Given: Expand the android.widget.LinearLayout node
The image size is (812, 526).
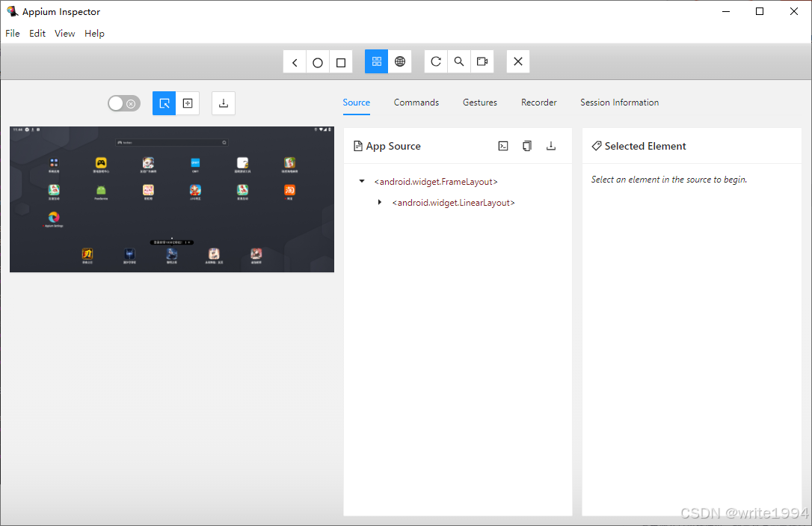Looking at the screenshot, I should click(380, 202).
